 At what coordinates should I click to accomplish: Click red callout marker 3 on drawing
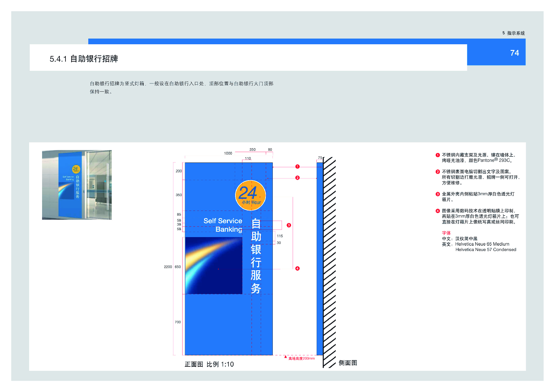tap(289, 225)
